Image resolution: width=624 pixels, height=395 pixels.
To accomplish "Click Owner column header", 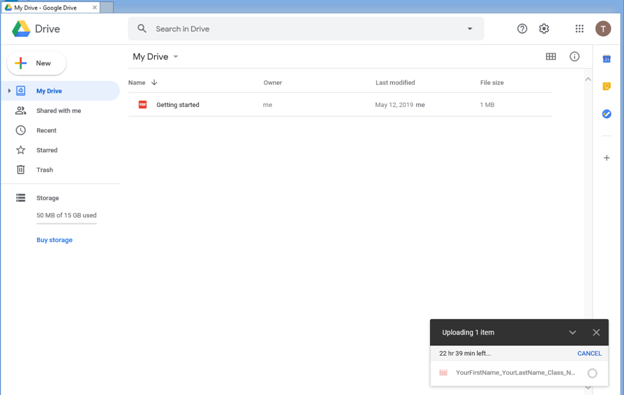I will point(273,83).
